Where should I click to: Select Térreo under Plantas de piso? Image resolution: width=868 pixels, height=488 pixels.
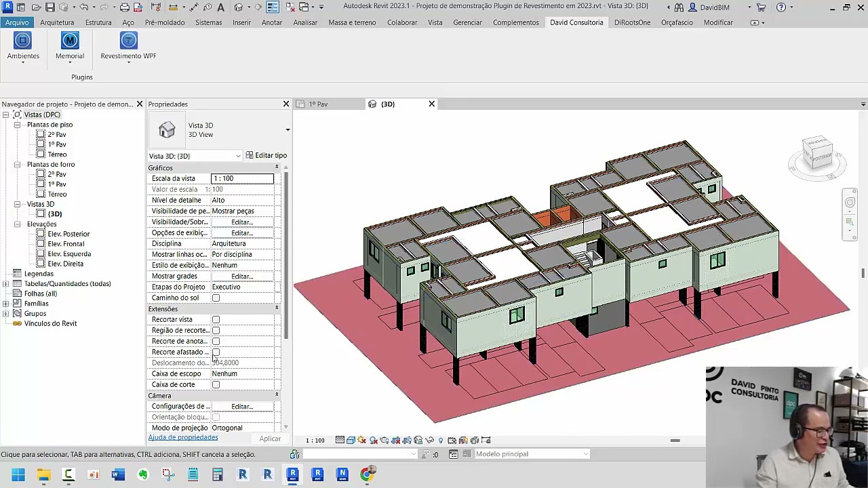coord(57,155)
